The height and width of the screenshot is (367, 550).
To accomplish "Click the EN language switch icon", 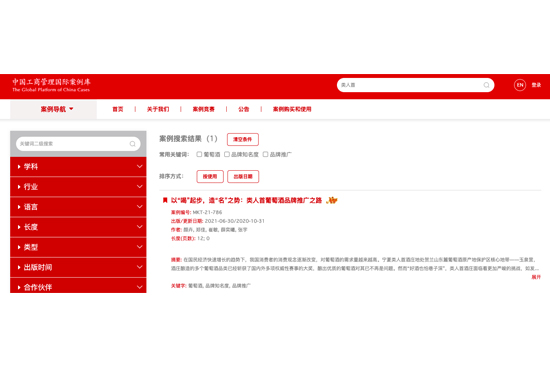I will pyautogui.click(x=520, y=85).
